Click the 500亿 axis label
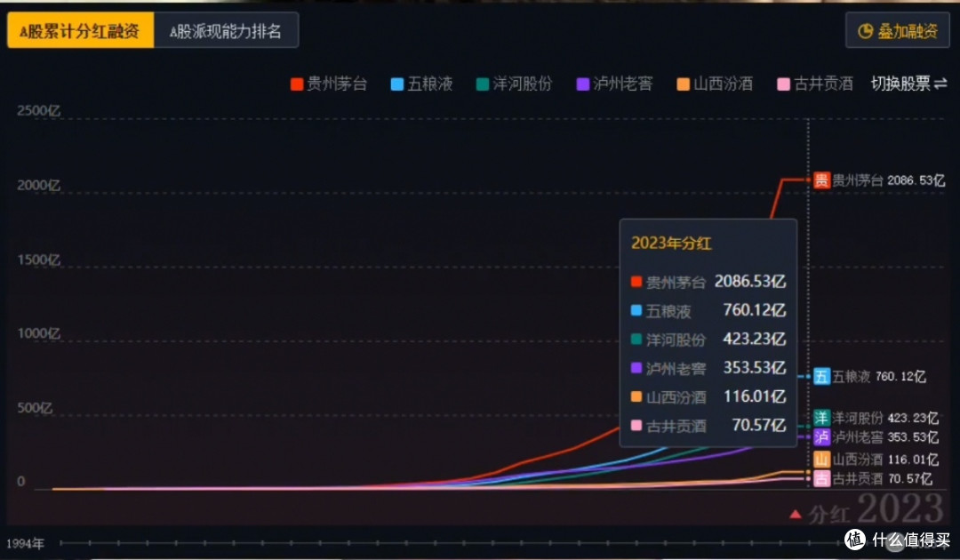 (35, 408)
